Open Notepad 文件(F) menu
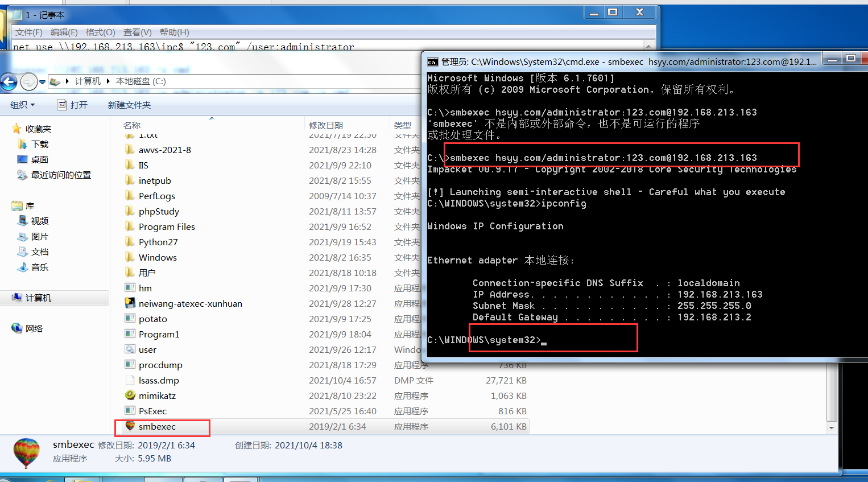The height and width of the screenshot is (482, 868). (x=29, y=32)
